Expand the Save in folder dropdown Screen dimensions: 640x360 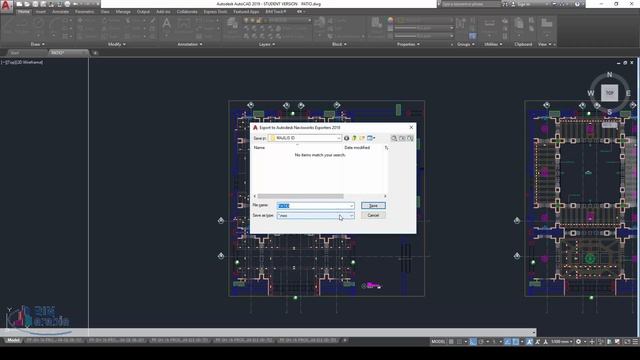click(x=338, y=138)
